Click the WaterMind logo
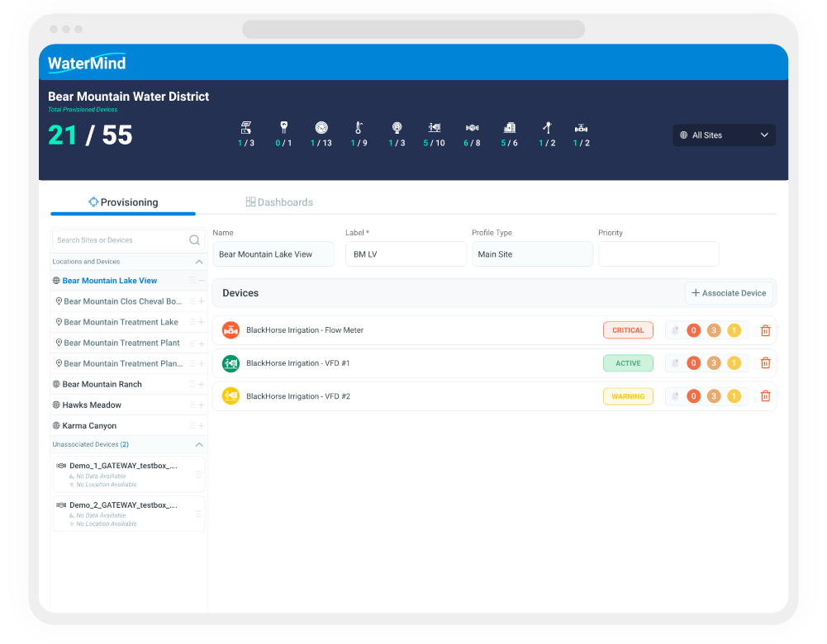Image resolution: width=827 pixels, height=644 pixels. click(87, 64)
